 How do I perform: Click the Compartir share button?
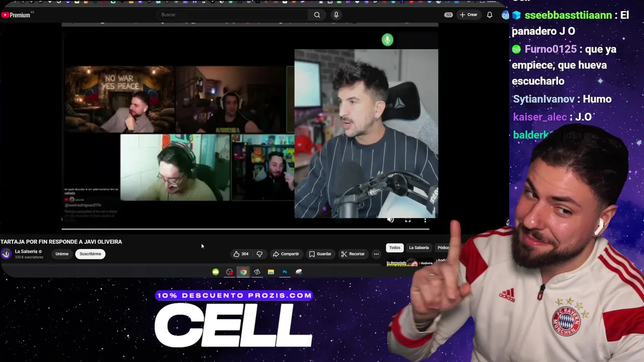coord(286,254)
